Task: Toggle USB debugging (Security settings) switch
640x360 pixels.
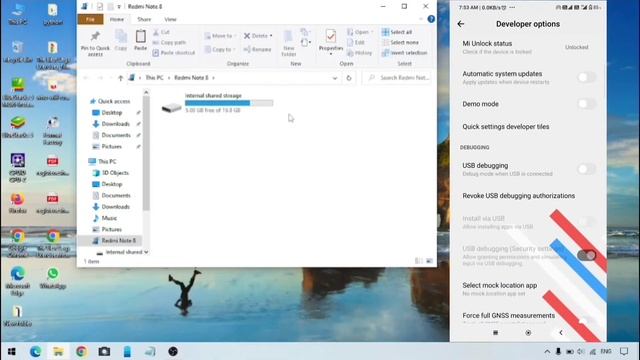Action: click(586, 256)
